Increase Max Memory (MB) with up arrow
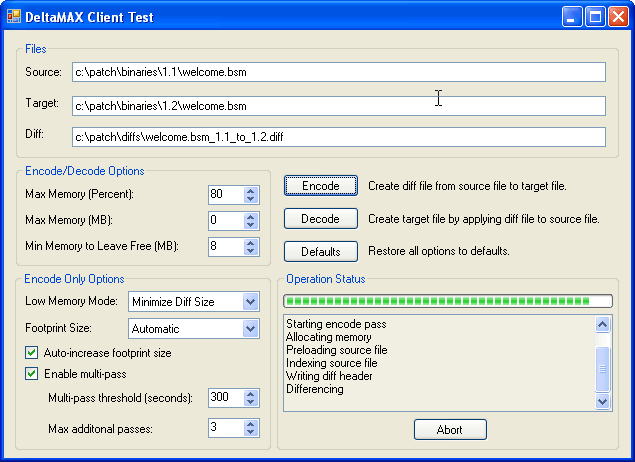 (x=251, y=217)
